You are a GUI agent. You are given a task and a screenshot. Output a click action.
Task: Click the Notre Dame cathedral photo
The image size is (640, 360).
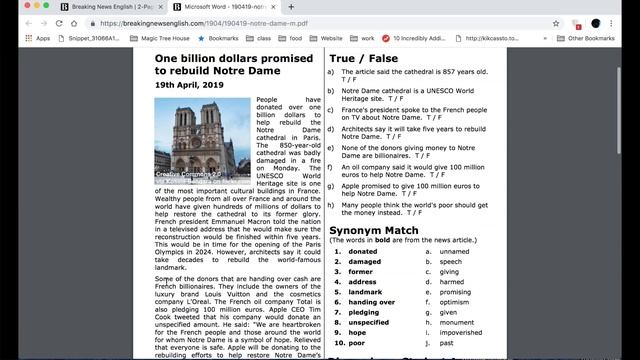(202, 141)
